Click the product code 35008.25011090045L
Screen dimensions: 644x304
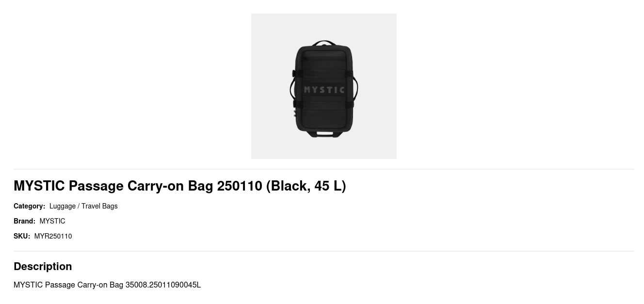pyautogui.click(x=163, y=285)
